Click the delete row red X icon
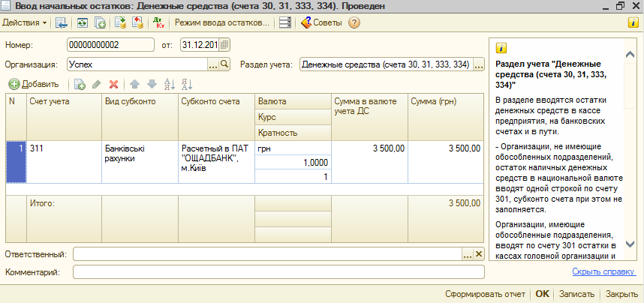 (114, 85)
